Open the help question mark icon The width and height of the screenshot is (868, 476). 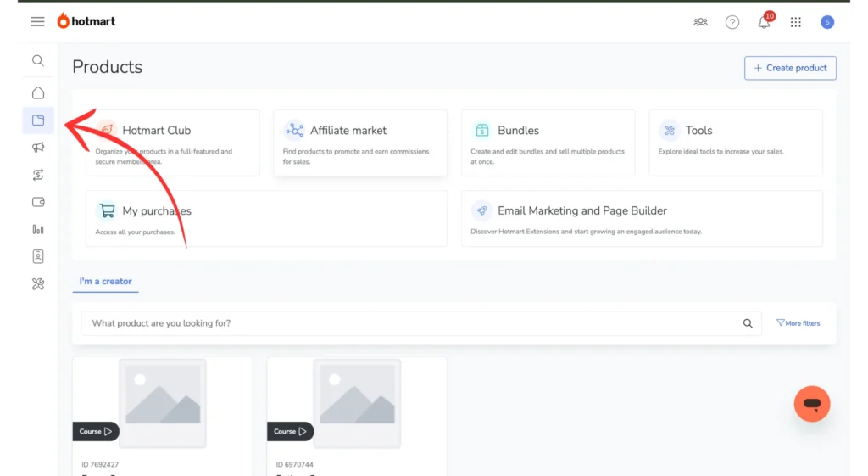(x=732, y=22)
